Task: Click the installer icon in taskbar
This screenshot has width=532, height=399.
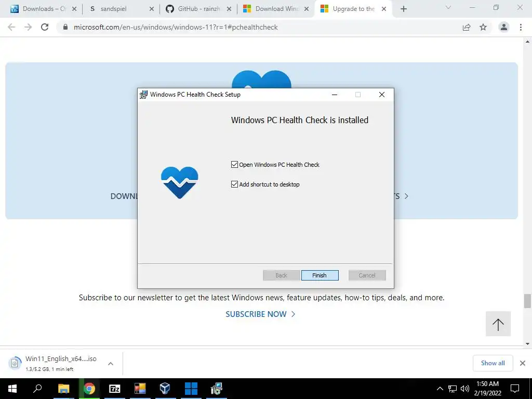Action: point(217,389)
